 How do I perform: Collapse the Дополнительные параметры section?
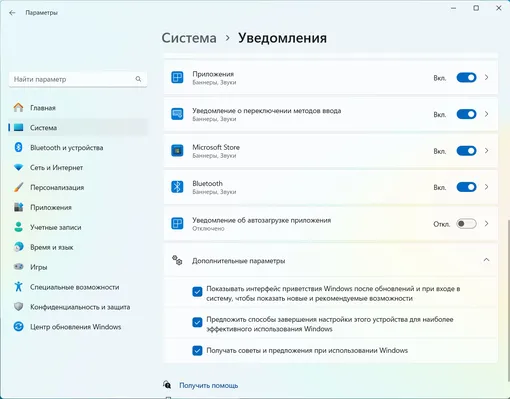(486, 260)
